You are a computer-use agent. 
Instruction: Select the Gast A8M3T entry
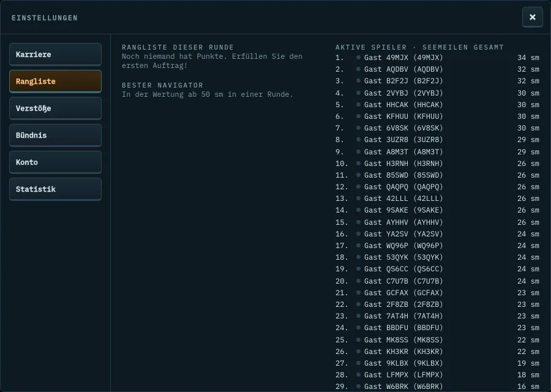click(437, 151)
